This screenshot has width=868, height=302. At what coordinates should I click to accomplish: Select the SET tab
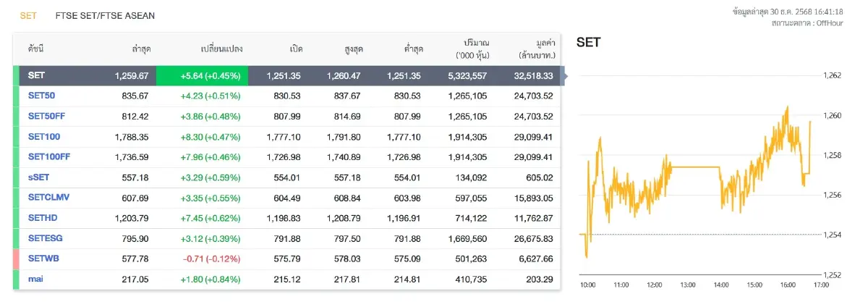coord(28,15)
